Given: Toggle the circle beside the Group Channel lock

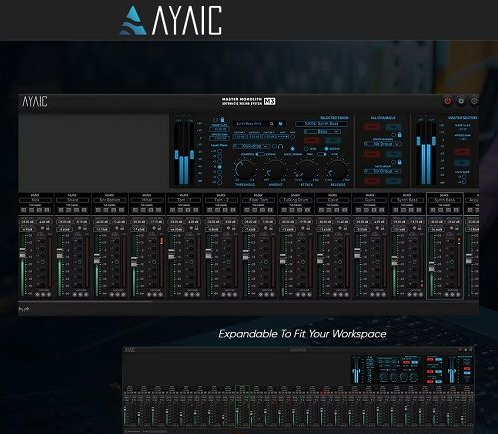Looking at the screenshot, I should 393,135.
